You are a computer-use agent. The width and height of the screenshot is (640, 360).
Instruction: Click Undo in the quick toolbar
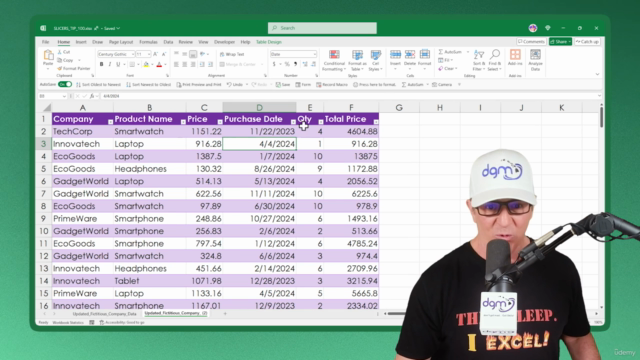pyautogui.click(x=235, y=84)
